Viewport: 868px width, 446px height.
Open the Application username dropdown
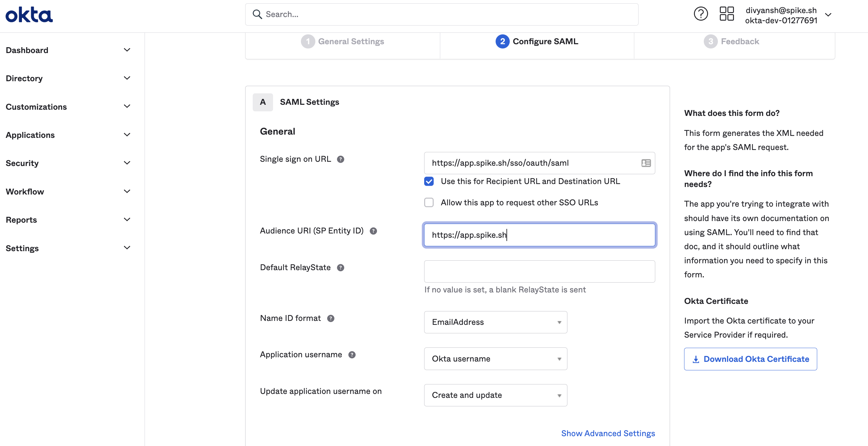click(495, 359)
